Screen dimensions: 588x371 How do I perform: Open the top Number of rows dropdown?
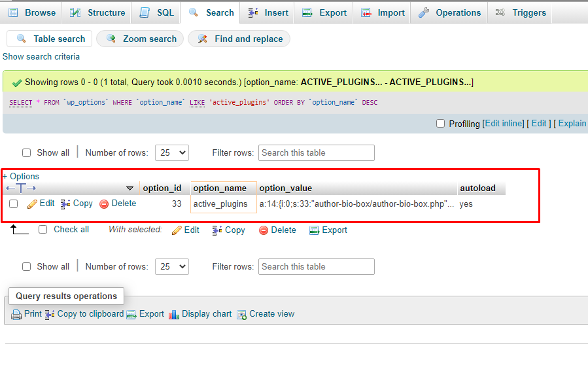coord(171,153)
